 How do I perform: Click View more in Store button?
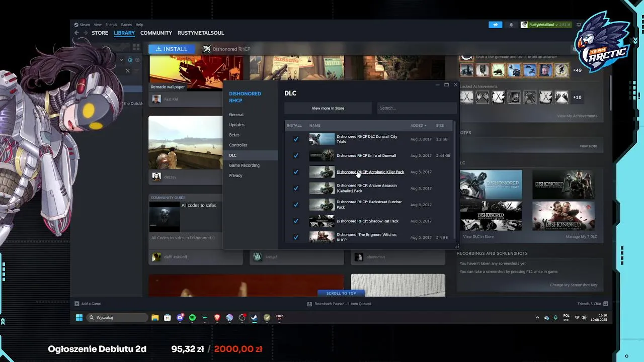[328, 108]
